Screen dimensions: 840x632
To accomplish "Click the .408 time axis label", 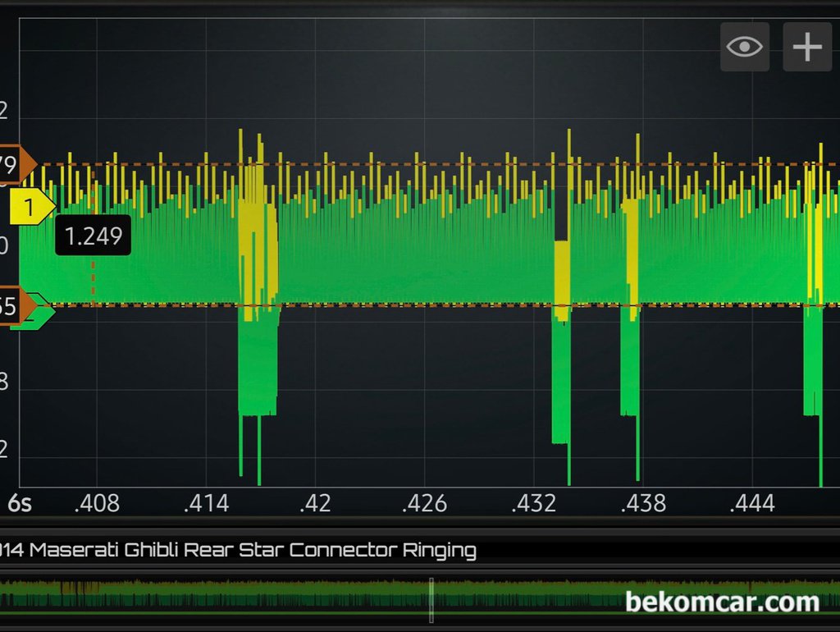I will (x=97, y=503).
